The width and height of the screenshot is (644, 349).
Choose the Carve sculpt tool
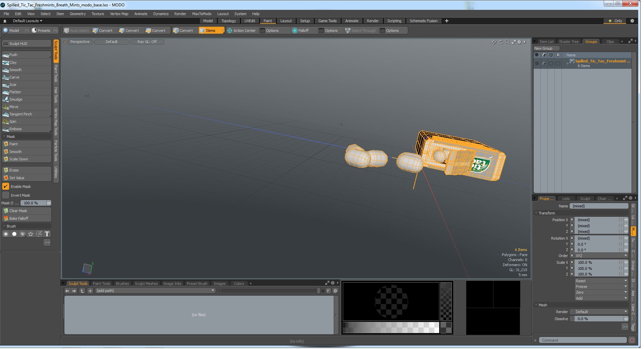coord(26,77)
